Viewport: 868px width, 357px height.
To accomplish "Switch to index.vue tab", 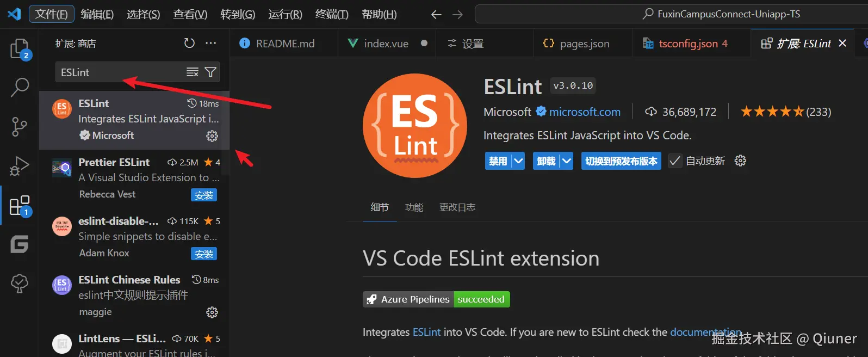I will [386, 44].
